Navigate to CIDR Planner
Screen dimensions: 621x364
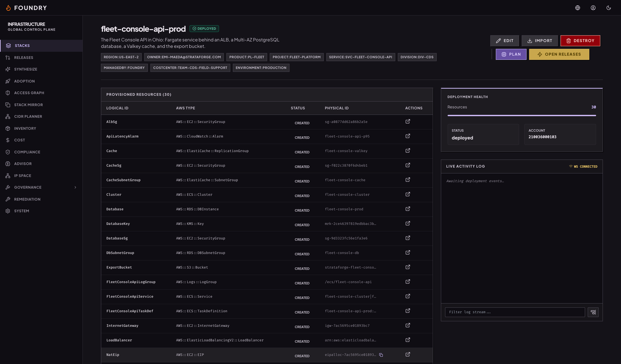click(x=41, y=116)
